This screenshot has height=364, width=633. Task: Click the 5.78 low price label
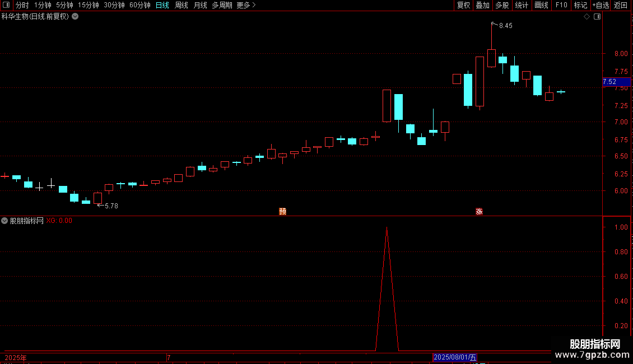111,206
